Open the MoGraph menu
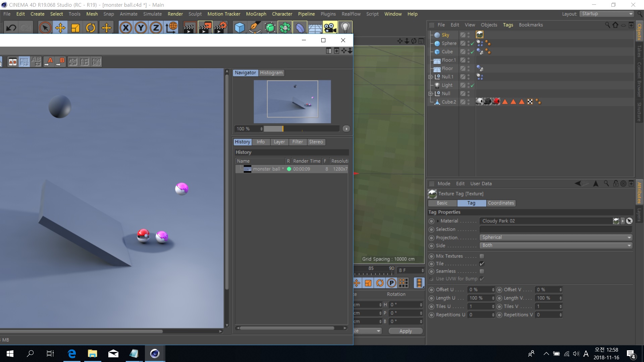This screenshot has width=644, height=362. (x=256, y=14)
